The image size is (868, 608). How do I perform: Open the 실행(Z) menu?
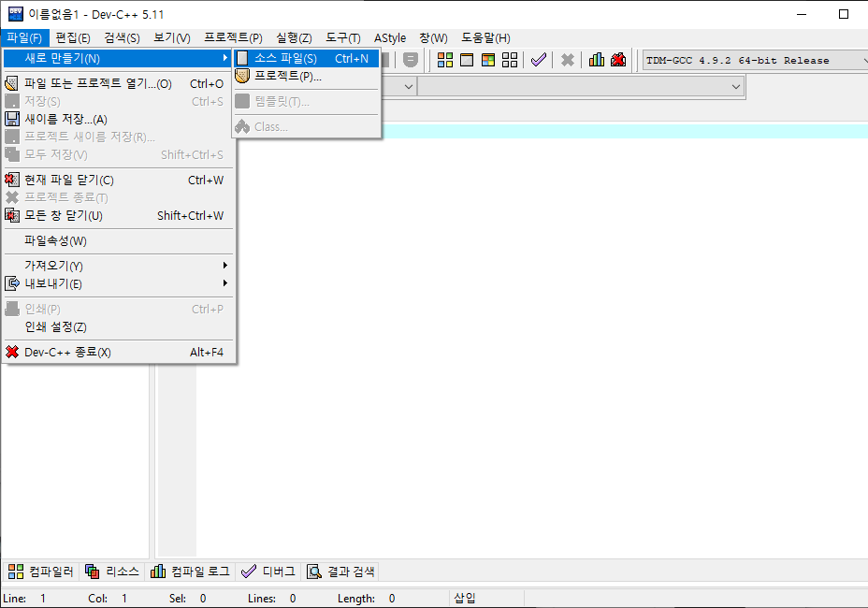(x=294, y=37)
